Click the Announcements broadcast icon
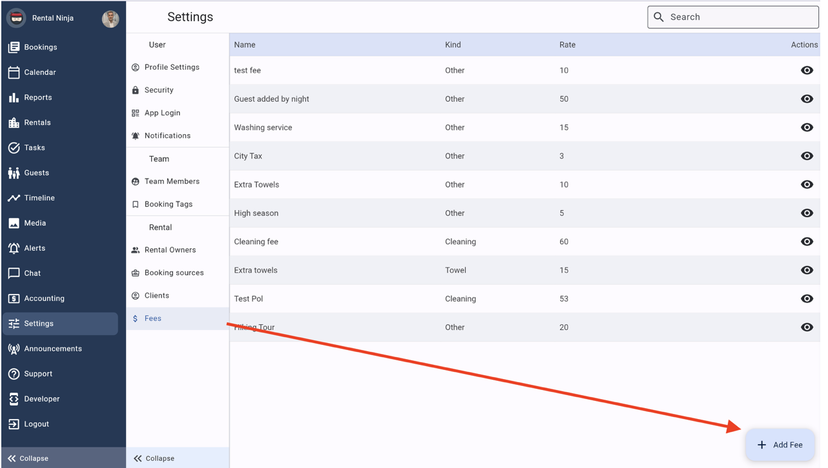 click(14, 349)
